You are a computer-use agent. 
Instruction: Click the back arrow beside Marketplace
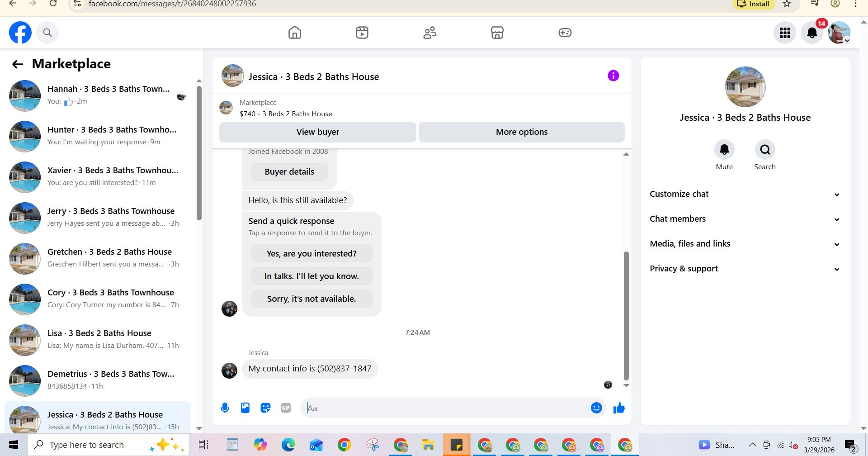point(18,64)
